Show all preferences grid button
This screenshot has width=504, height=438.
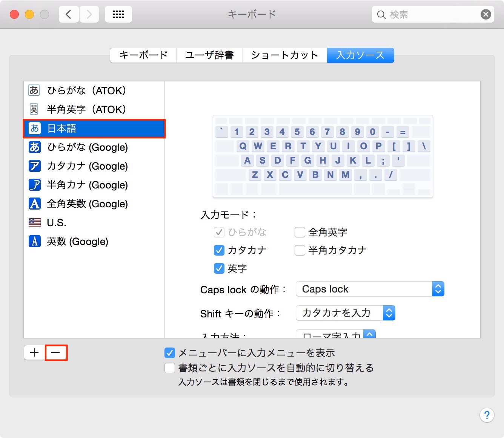(x=118, y=15)
